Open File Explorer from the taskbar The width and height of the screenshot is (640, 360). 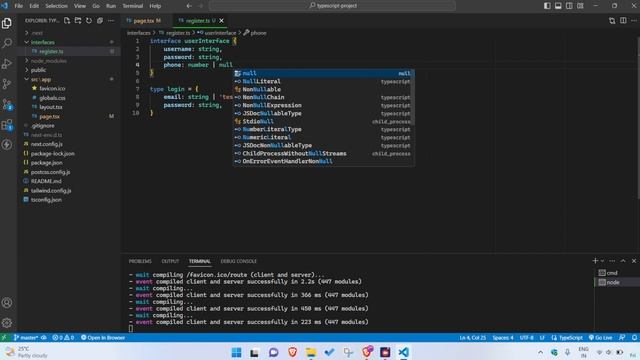point(311,352)
